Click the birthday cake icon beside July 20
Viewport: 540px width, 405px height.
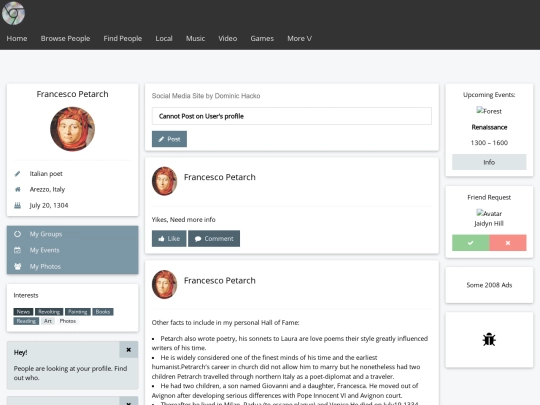pyautogui.click(x=18, y=206)
